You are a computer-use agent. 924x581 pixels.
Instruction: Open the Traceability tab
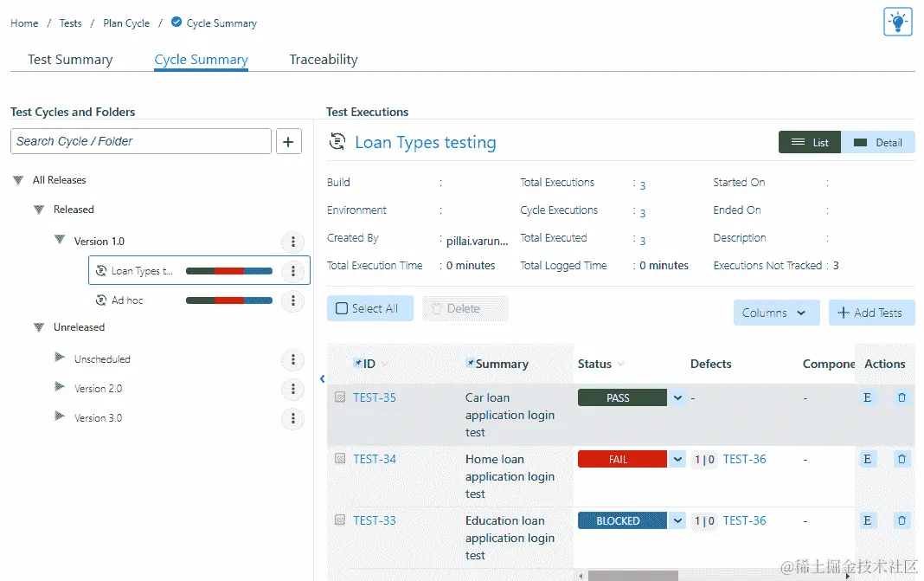point(324,60)
